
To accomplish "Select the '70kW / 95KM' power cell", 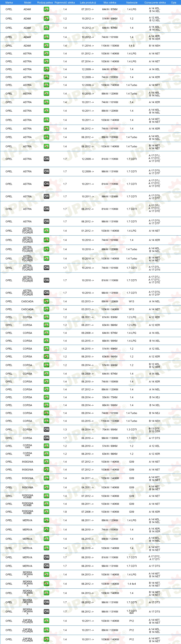I will pyautogui.click(x=110, y=429).
